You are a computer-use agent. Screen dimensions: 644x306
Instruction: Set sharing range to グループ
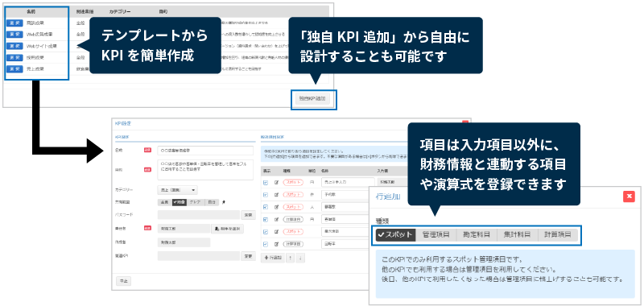(196, 202)
